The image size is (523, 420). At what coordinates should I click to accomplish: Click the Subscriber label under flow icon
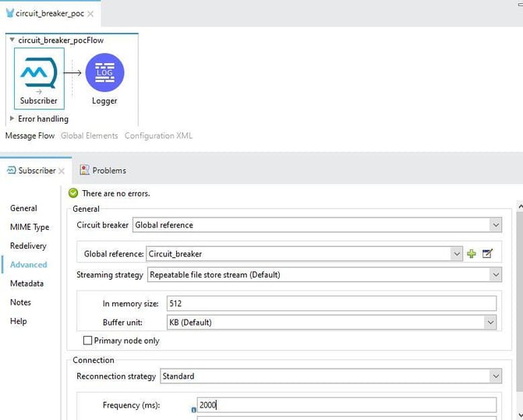[39, 101]
